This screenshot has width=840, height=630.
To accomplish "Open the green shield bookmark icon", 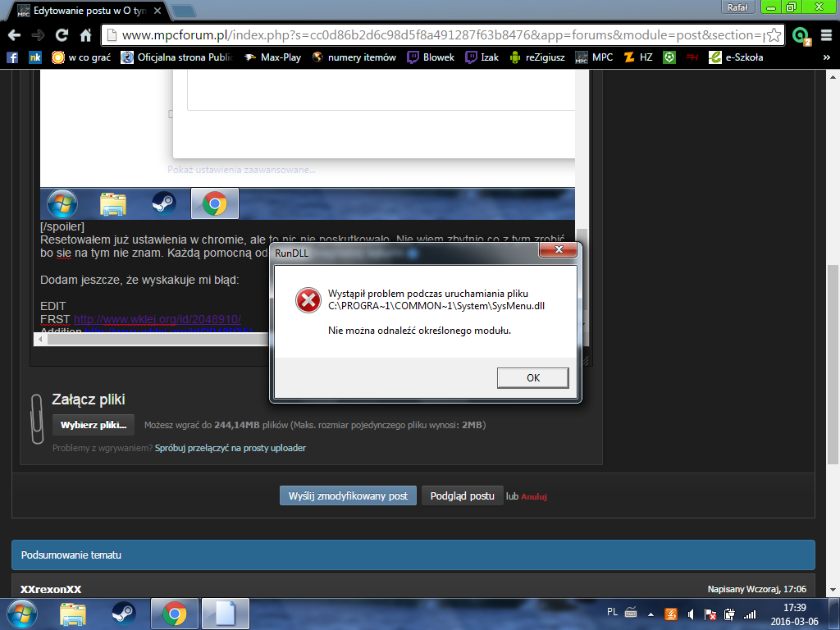I will pyautogui.click(x=669, y=57).
